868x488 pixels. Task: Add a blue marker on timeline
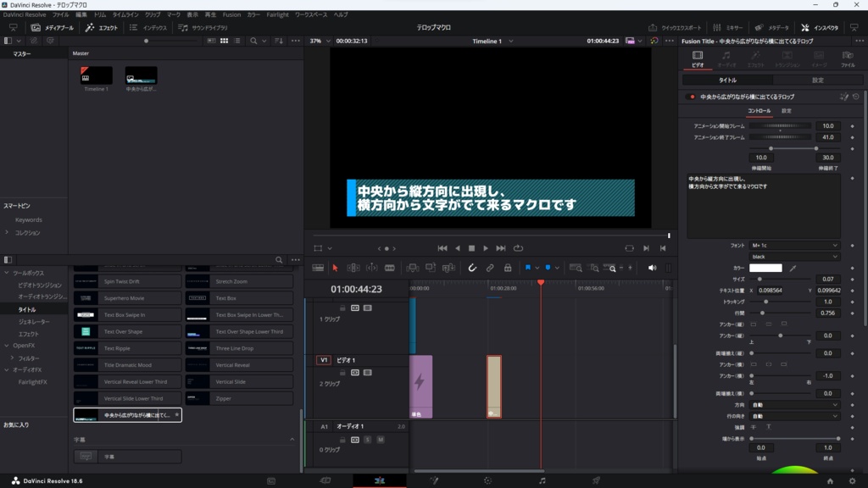548,268
